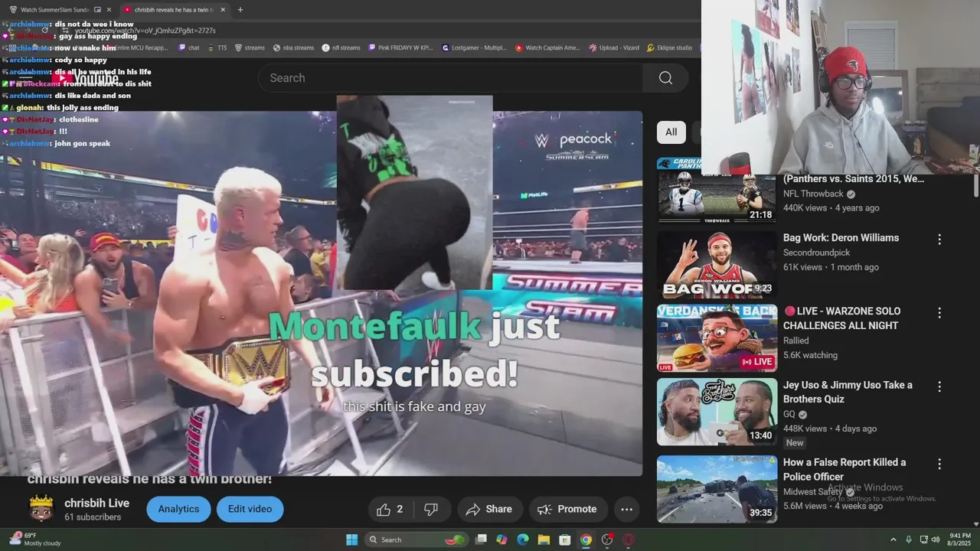
Task: Open Microsoft Edge from the taskbar
Action: click(x=523, y=540)
